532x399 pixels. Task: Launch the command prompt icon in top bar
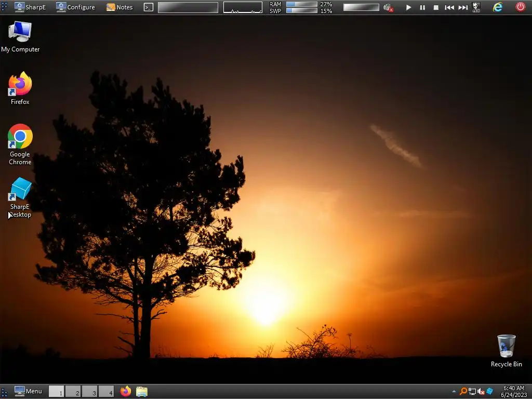(148, 7)
